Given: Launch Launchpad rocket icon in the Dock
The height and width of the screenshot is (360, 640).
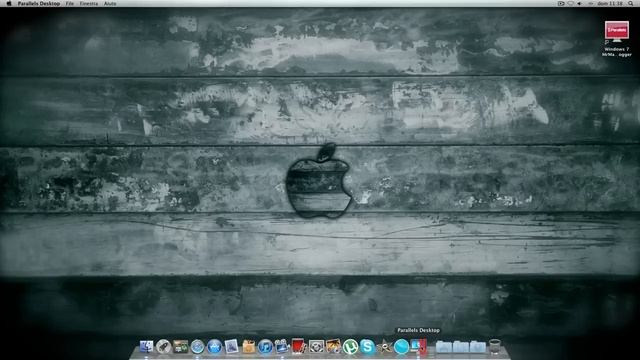Looking at the screenshot, I should (x=163, y=347).
